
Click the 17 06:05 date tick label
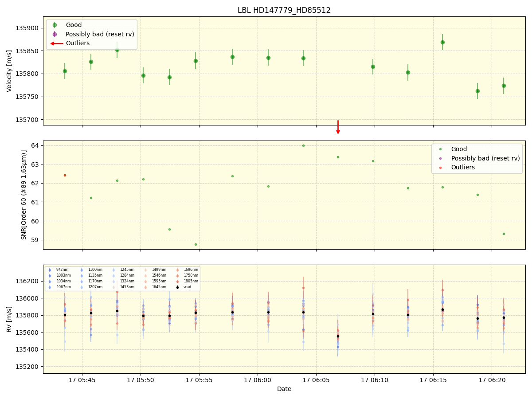pos(316,380)
